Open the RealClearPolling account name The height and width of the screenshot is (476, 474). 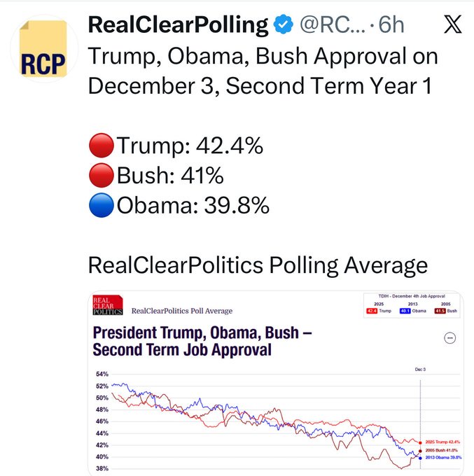(x=179, y=26)
